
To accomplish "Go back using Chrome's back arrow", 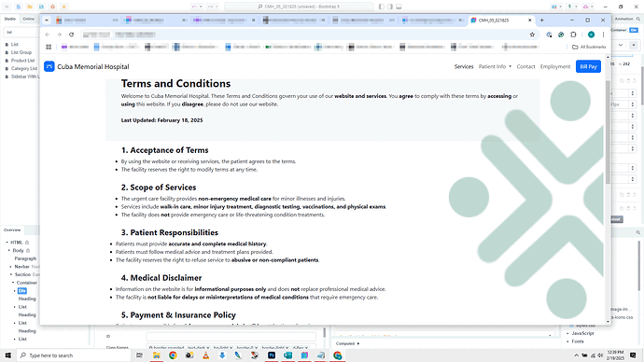I will (48, 35).
